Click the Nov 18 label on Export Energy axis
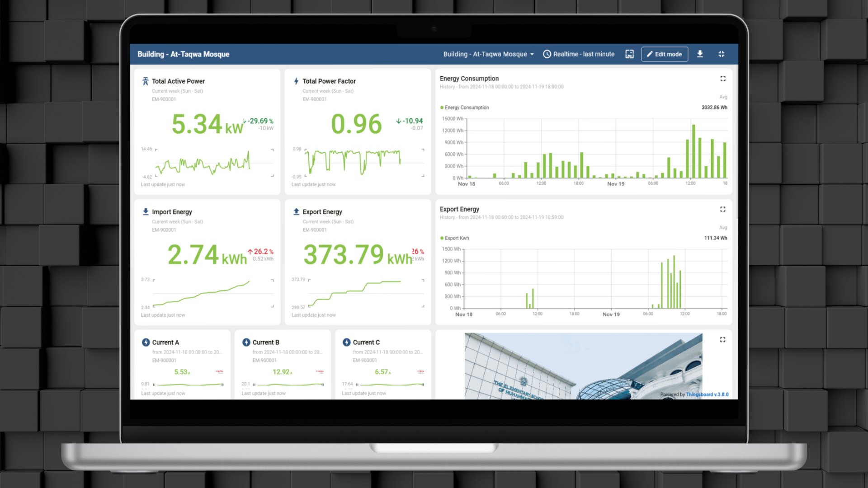The width and height of the screenshot is (868, 488). [464, 314]
